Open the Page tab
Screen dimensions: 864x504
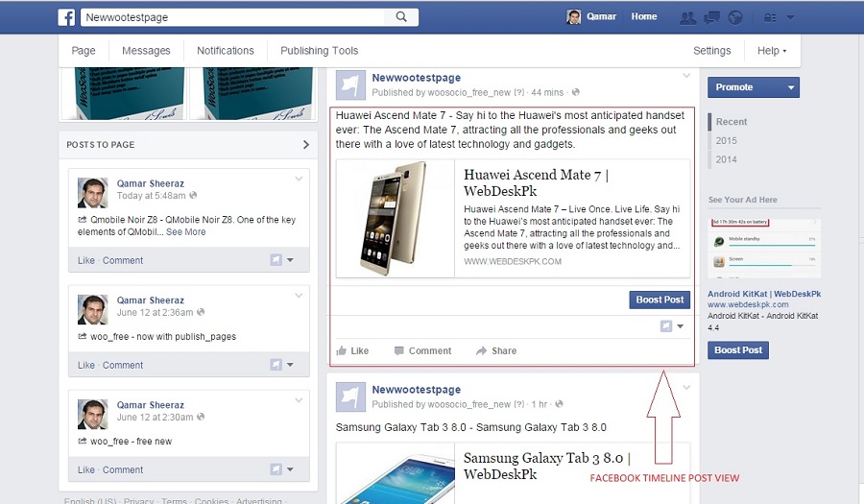[84, 51]
